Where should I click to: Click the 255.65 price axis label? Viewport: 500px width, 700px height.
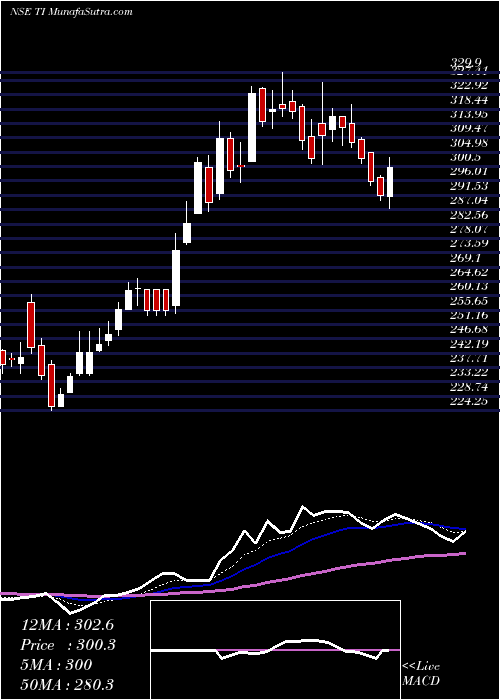(x=471, y=301)
